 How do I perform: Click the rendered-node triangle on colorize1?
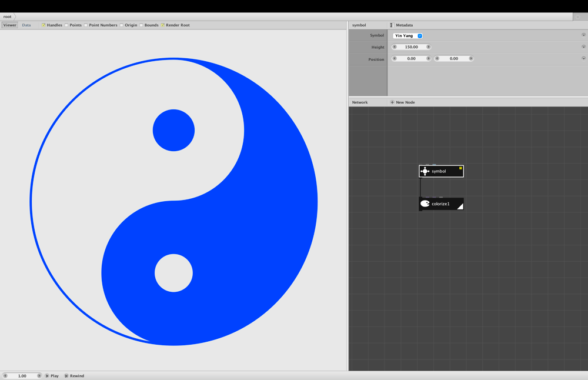click(460, 206)
